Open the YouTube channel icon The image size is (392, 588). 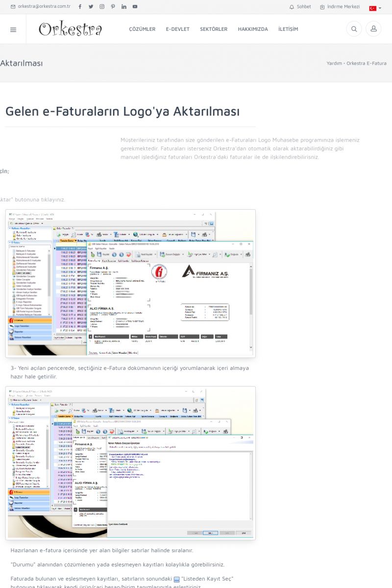point(135,7)
